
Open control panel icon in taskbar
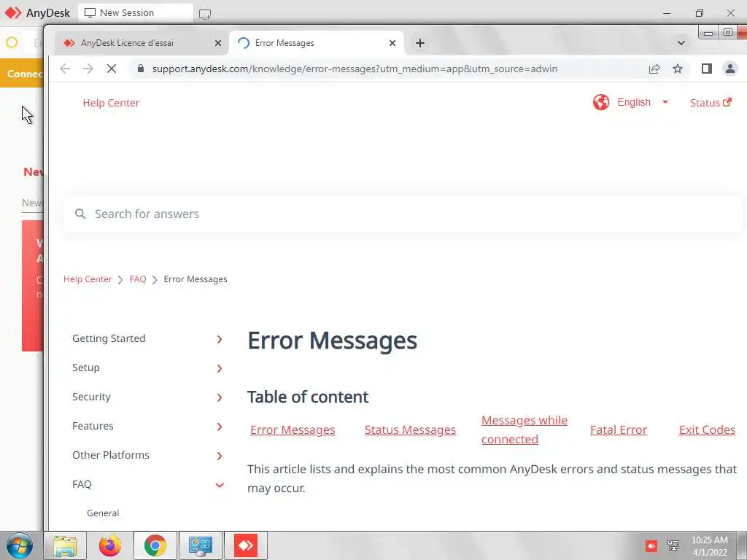pos(200,545)
